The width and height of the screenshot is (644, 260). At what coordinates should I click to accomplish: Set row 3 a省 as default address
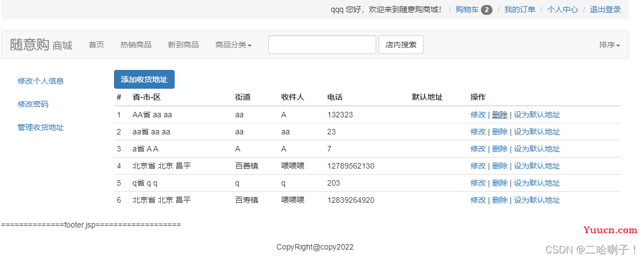coord(537,149)
